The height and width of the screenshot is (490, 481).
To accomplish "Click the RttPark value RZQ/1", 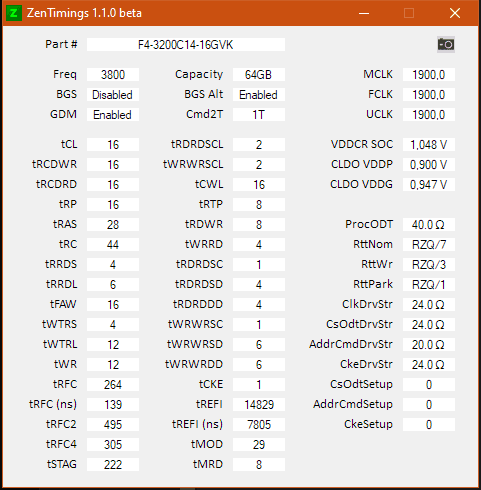I will coord(429,284).
